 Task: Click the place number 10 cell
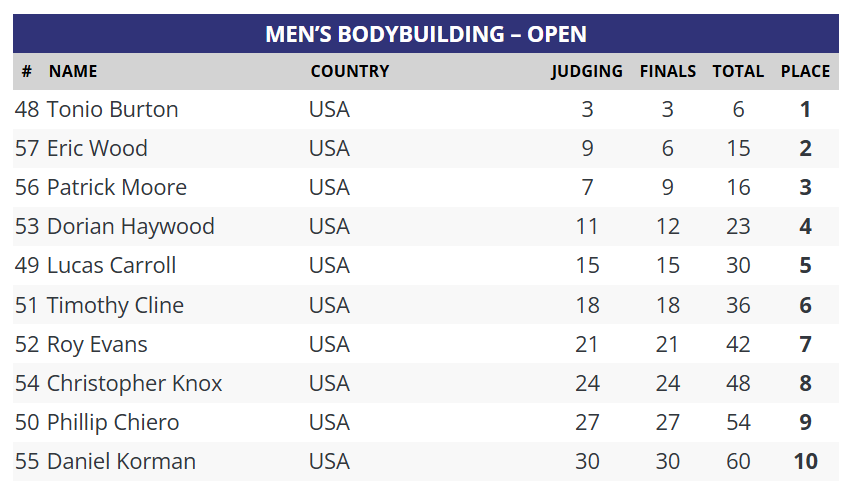[x=805, y=462]
